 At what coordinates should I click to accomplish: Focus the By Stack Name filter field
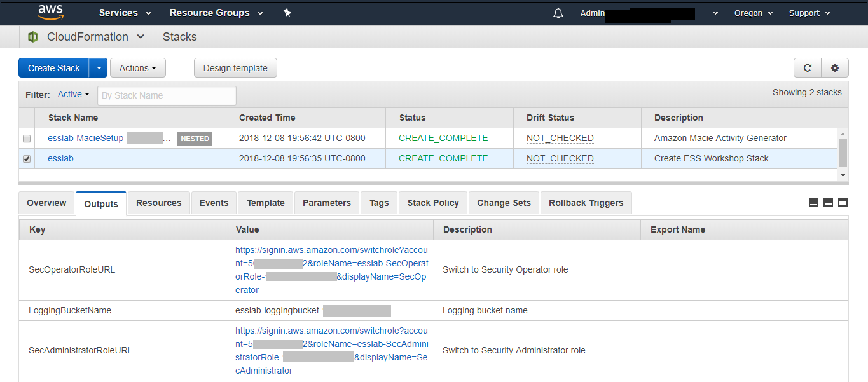(167, 95)
